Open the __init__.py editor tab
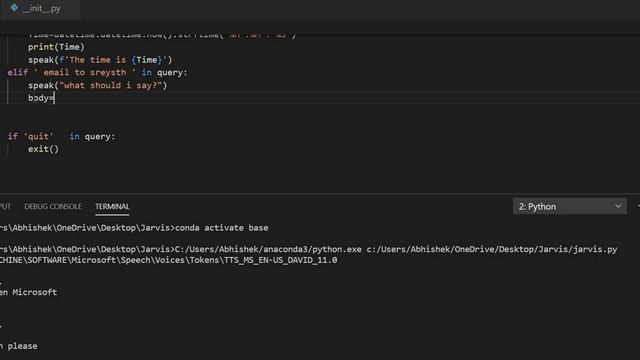Viewport: 640px width, 360px height. coord(40,9)
